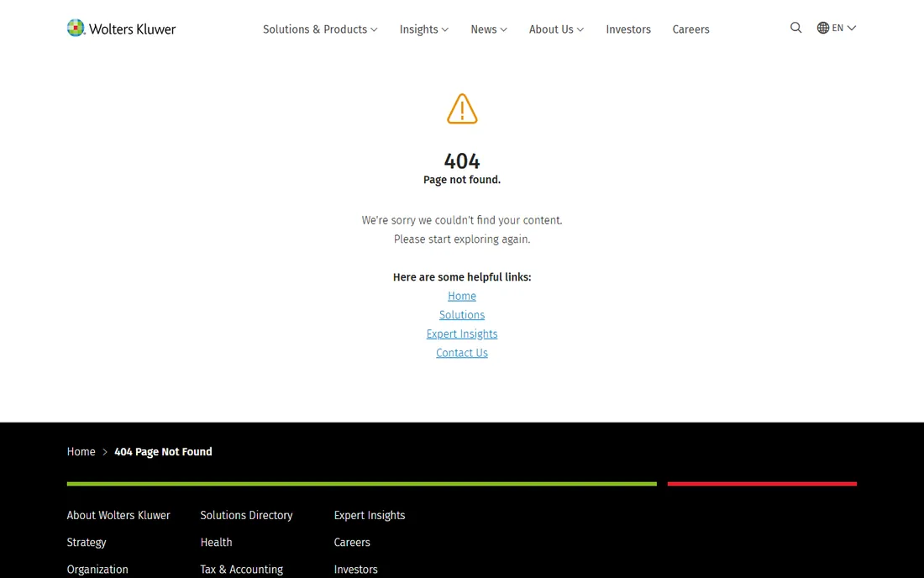Open the EN language dropdown chevron
The height and width of the screenshot is (578, 924).
coord(852,28)
